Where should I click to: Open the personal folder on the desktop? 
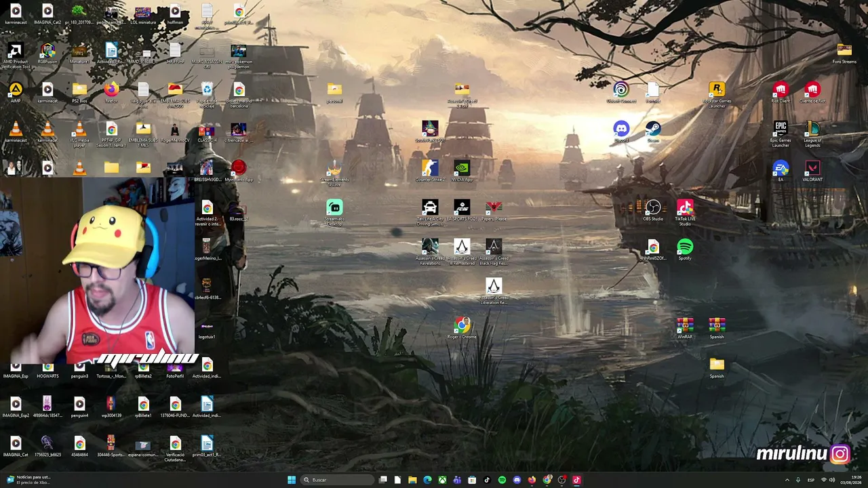coord(334,94)
